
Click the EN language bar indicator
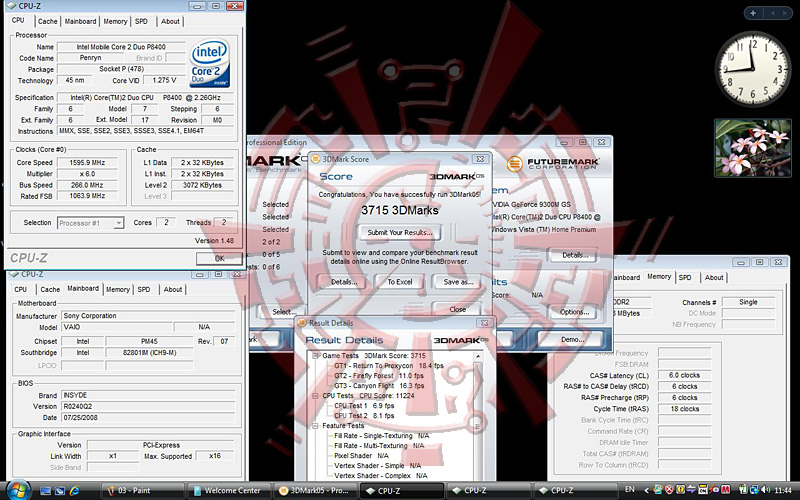[x=630, y=490]
